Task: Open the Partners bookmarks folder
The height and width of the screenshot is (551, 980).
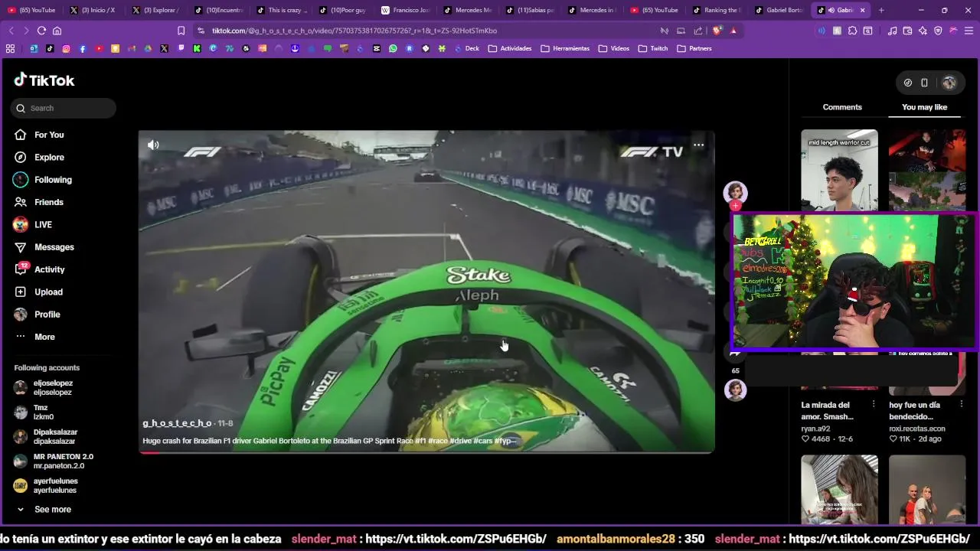Action: pos(694,48)
